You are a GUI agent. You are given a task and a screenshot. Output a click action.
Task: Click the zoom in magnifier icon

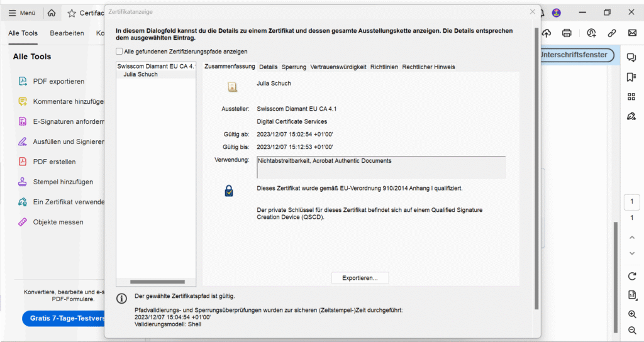(x=632, y=314)
